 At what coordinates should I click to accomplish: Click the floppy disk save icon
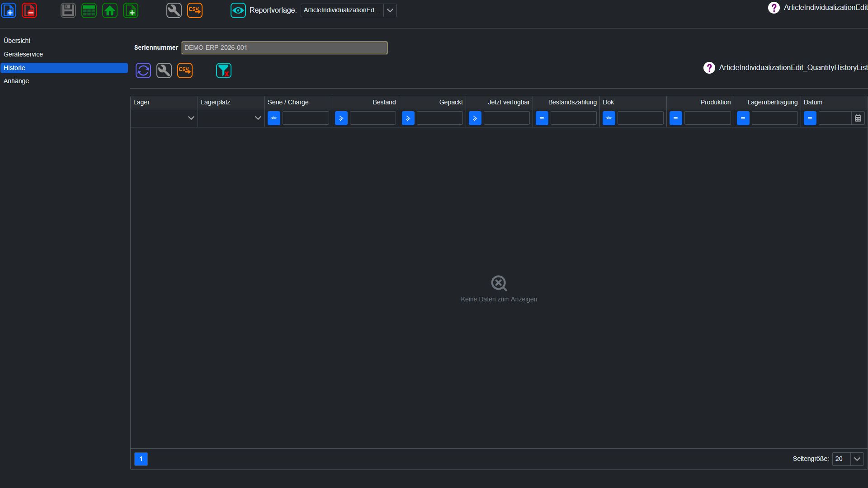[x=68, y=10]
